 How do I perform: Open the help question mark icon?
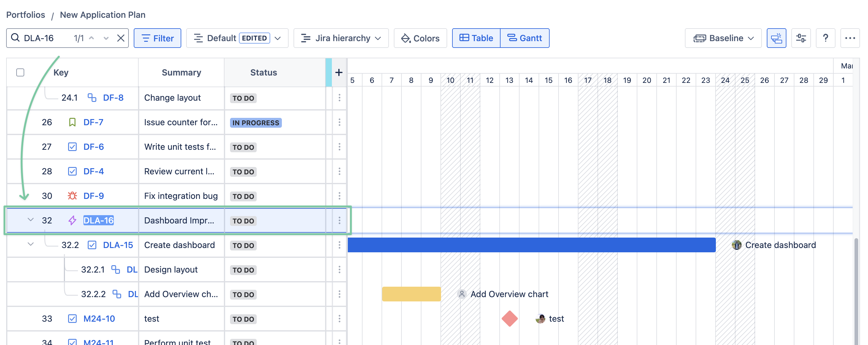[x=825, y=38]
